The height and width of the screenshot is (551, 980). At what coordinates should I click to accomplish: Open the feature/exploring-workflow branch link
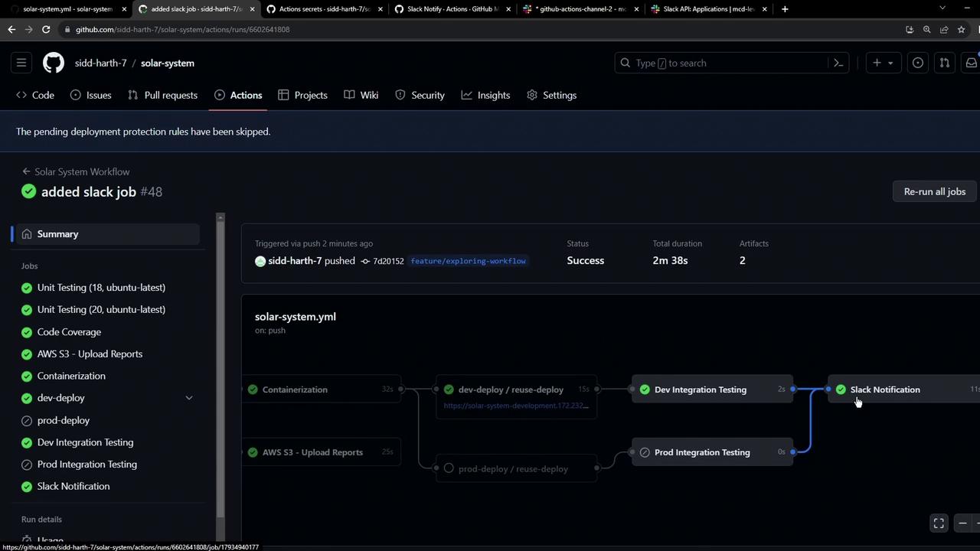click(468, 261)
